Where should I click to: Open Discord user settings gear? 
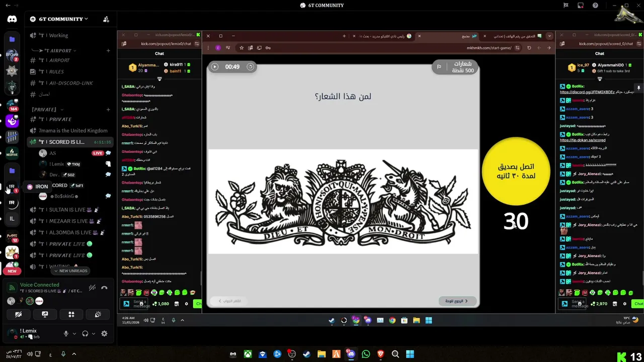click(x=104, y=333)
